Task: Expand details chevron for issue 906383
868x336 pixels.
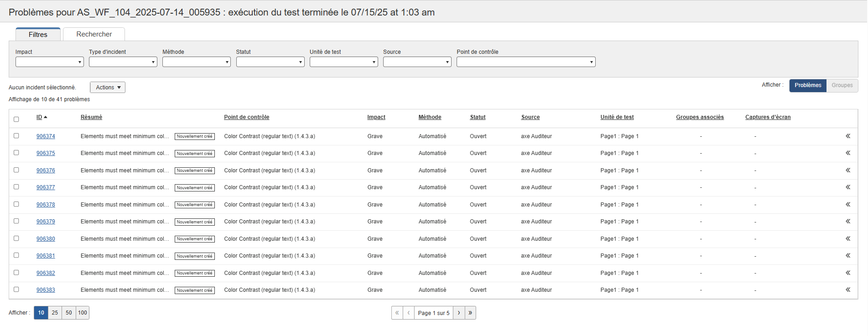Action: pyautogui.click(x=847, y=290)
